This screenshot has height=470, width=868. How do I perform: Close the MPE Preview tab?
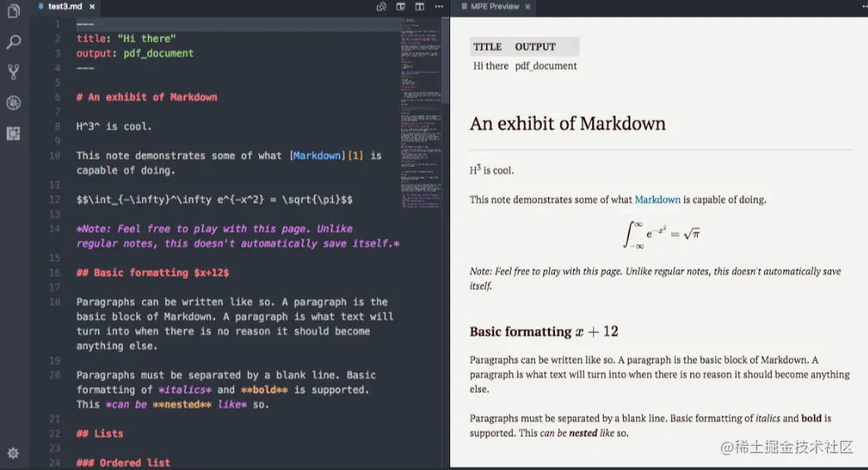click(x=527, y=7)
